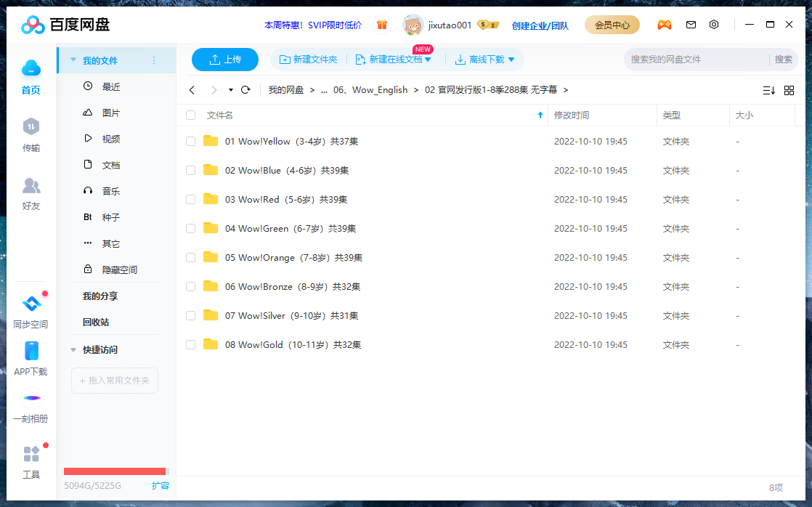Expand the 离线下载 dropdown arrow
Image resolution: width=812 pixels, height=507 pixels.
click(511, 60)
